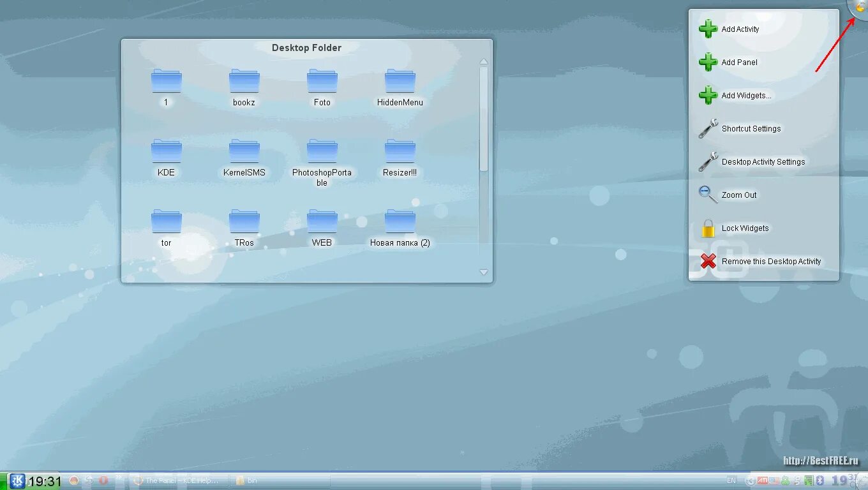Select the TRos folder
The image size is (868, 490).
[x=244, y=228]
